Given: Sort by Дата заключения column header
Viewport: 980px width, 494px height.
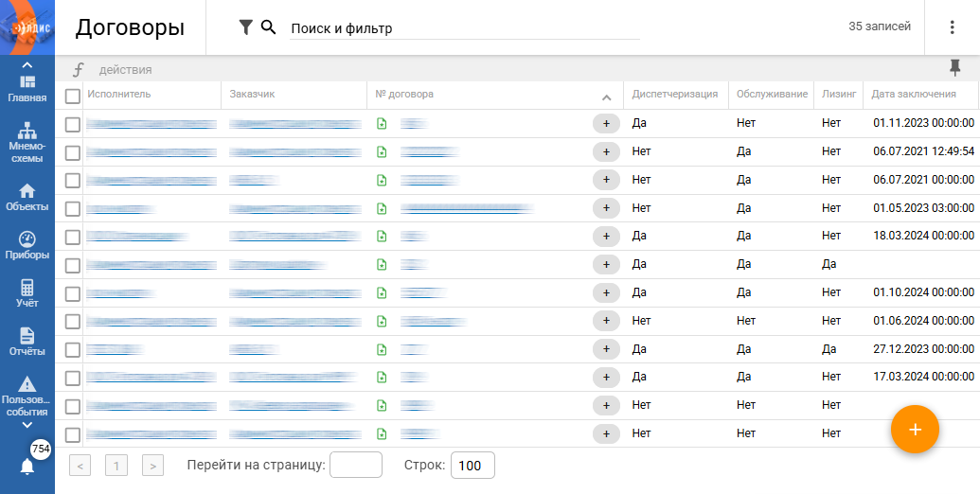Looking at the screenshot, I should click(x=914, y=95).
